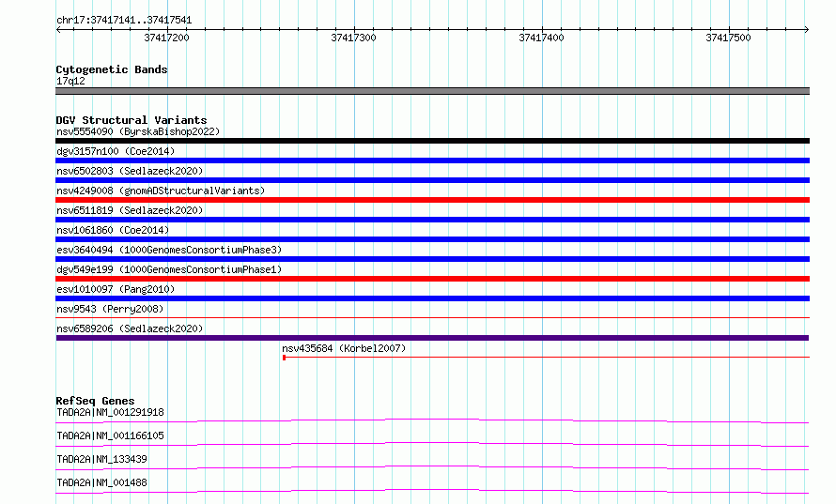Click the magenta NM_001166105 transcript line
836x504 pixels.
[x=432, y=444]
